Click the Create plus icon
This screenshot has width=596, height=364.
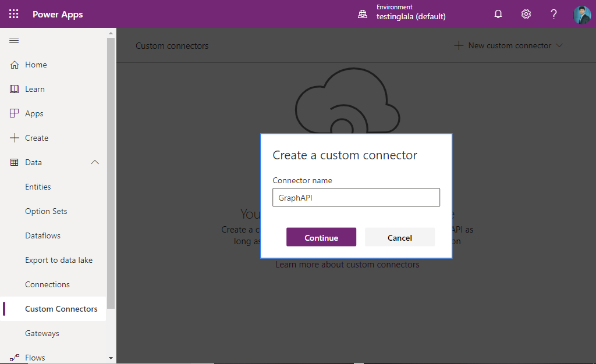coord(15,138)
